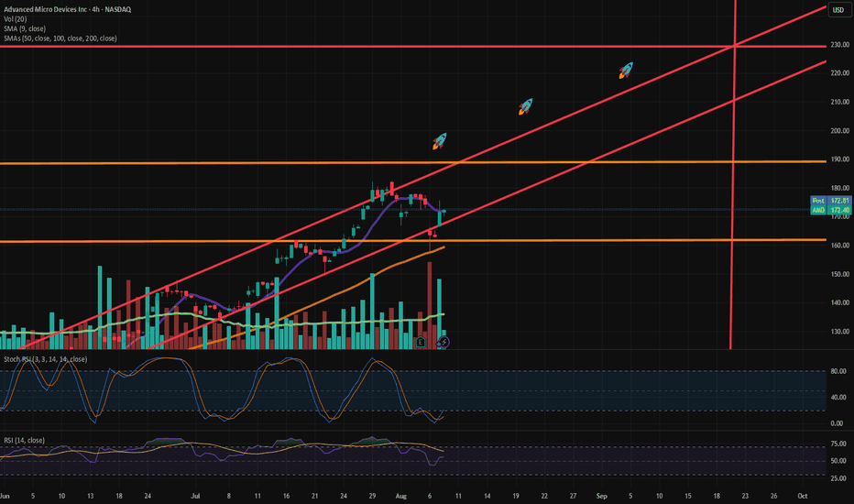Click the 13 date label on time axis
The image size is (854, 504).
coord(91,497)
